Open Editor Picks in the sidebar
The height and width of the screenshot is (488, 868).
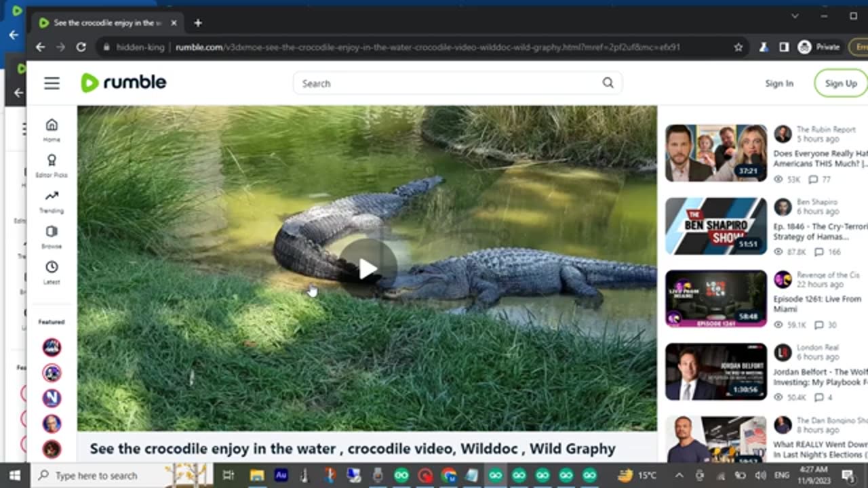(x=52, y=165)
